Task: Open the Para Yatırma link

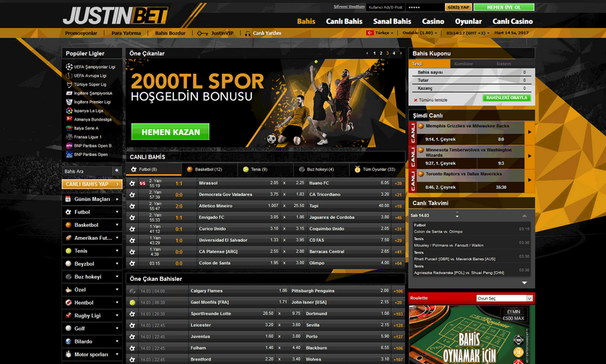Action: coord(126,33)
